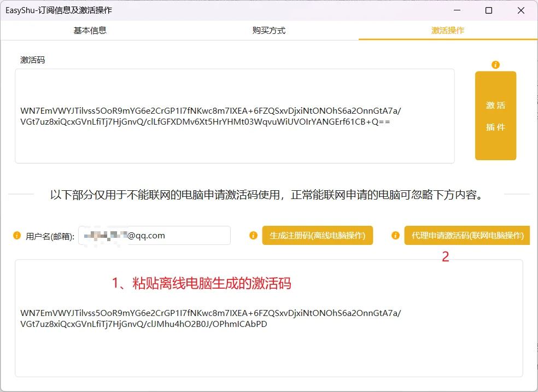Viewport: 538px width, 392px height.
Task: Switch to the 基本信息 tab
Action: pos(90,31)
